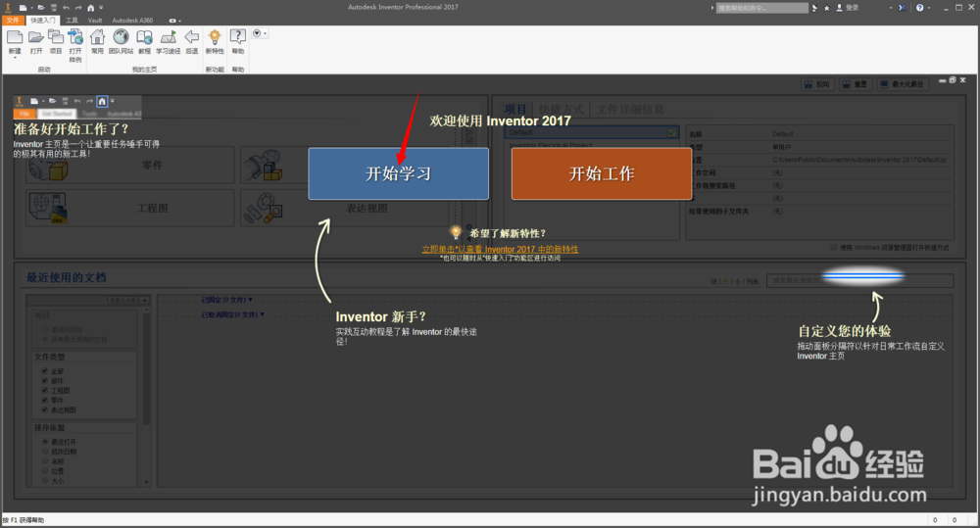
Task: Click the Undo arrow in quick access toolbar
Action: (67, 8)
